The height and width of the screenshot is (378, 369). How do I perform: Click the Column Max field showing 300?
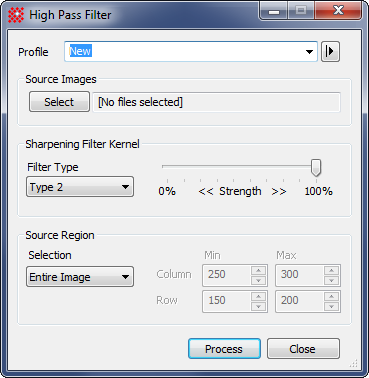tap(299, 275)
